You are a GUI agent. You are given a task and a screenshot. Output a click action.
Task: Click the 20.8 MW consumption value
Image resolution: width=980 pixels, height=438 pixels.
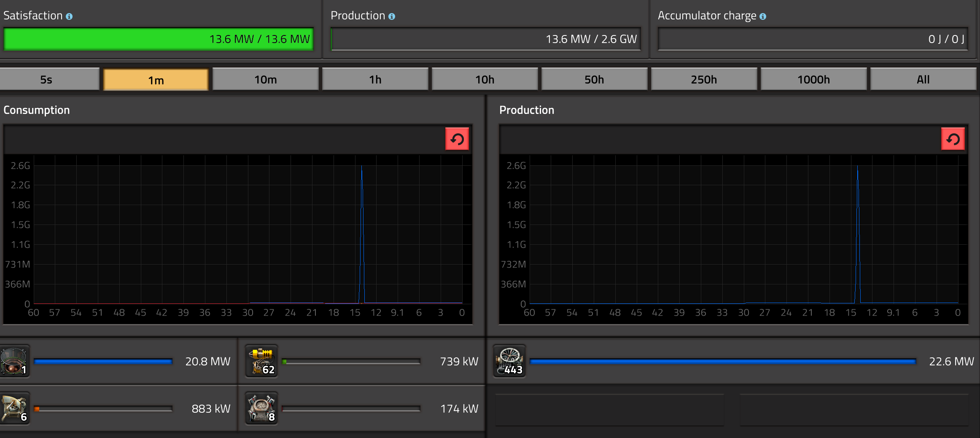click(x=208, y=362)
